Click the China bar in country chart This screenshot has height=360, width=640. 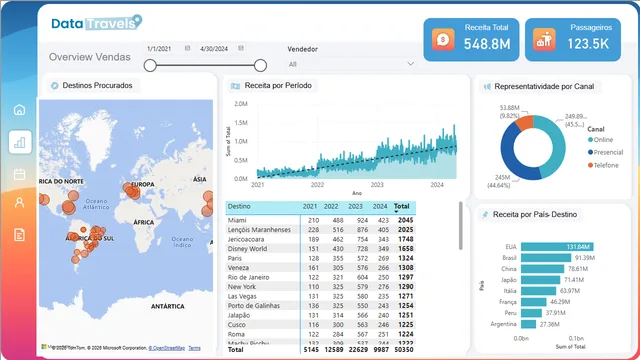click(x=542, y=269)
